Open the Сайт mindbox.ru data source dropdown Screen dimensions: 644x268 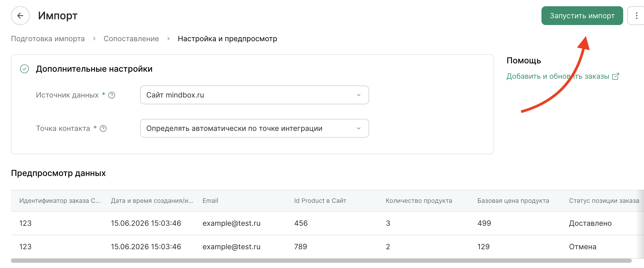[254, 95]
